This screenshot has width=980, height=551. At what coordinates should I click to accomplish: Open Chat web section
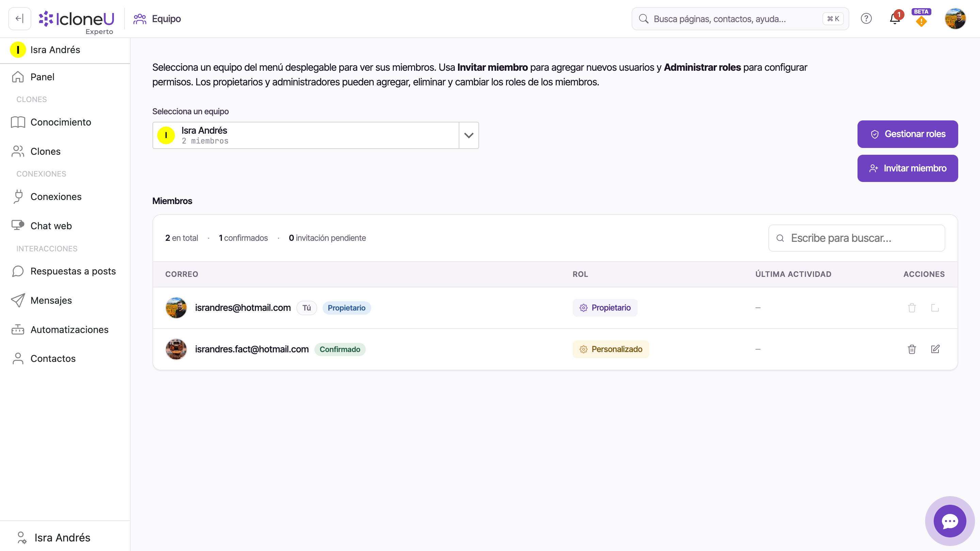point(65,226)
